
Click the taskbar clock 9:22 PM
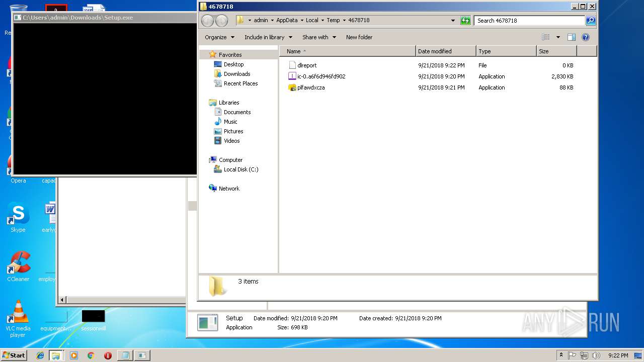(x=618, y=355)
